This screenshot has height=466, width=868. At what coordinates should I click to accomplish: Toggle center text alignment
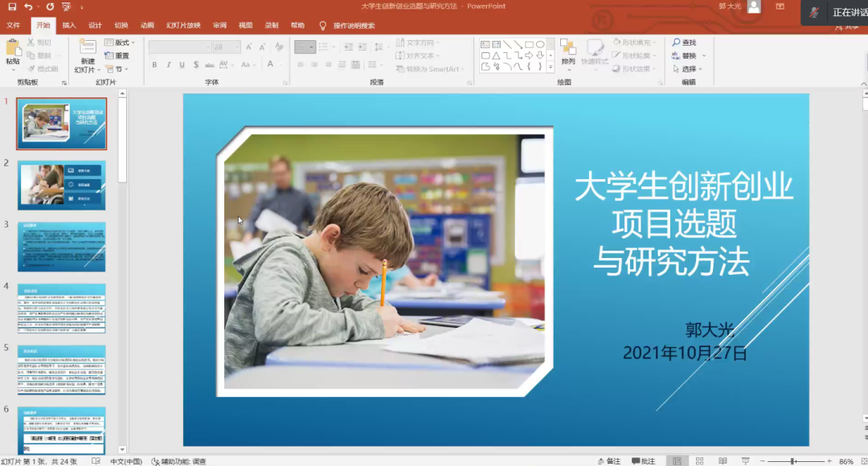(314, 65)
